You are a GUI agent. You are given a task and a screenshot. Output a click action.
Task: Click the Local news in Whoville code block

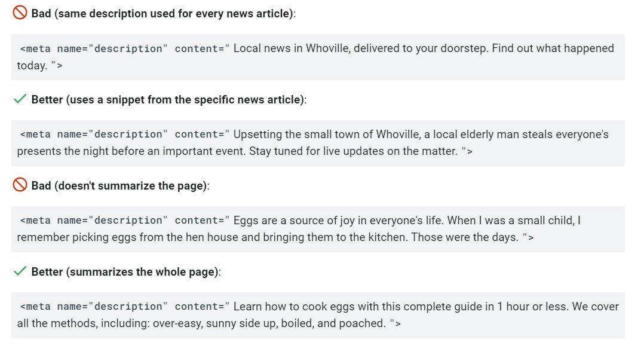(x=318, y=57)
